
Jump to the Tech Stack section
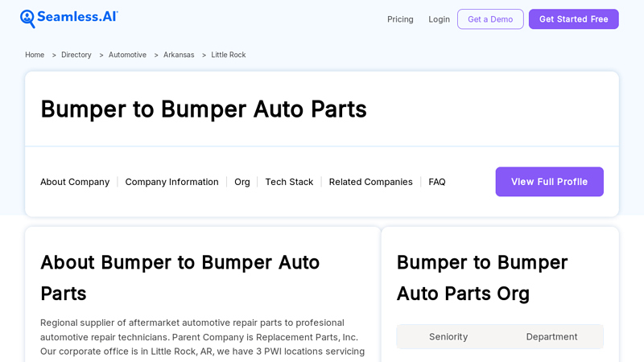(x=289, y=182)
